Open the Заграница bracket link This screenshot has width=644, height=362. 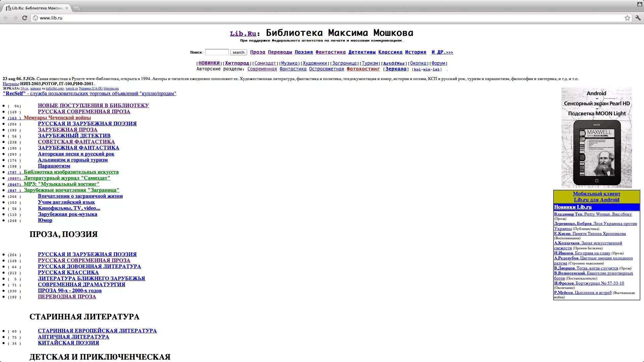(x=344, y=63)
